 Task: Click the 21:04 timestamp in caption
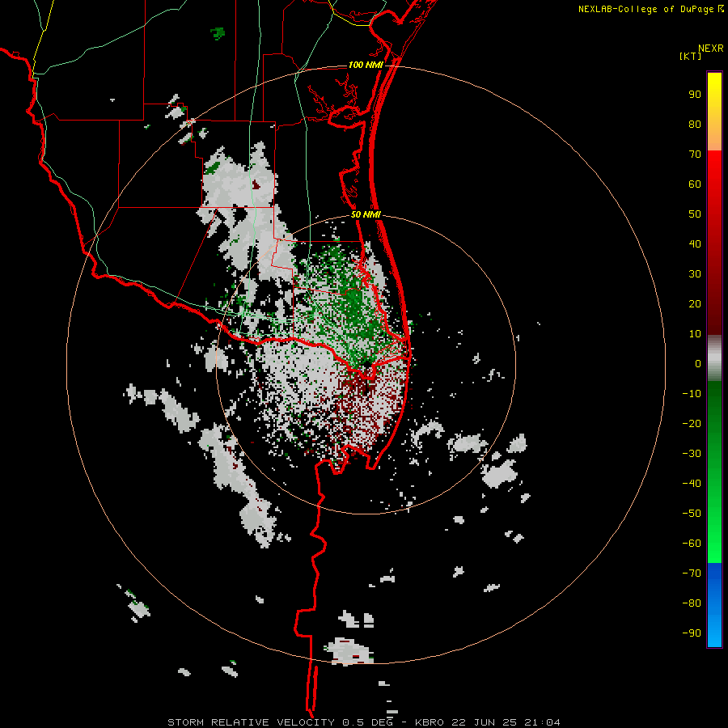542,722
